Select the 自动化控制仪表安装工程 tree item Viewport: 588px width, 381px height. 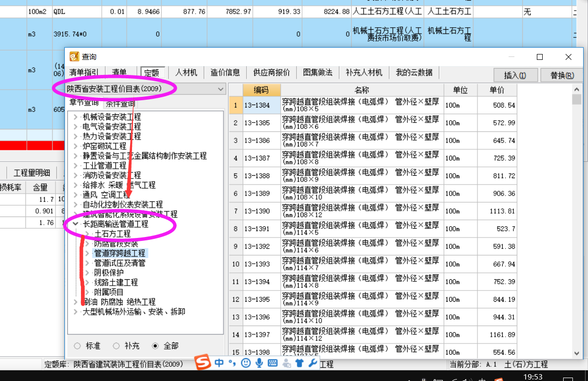pos(123,204)
